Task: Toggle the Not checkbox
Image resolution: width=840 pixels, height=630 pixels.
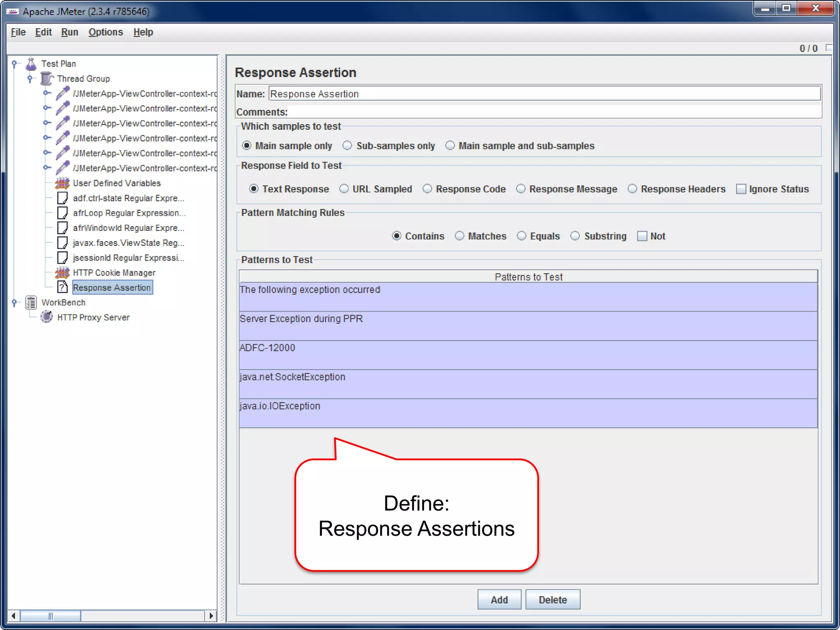Action: tap(642, 236)
